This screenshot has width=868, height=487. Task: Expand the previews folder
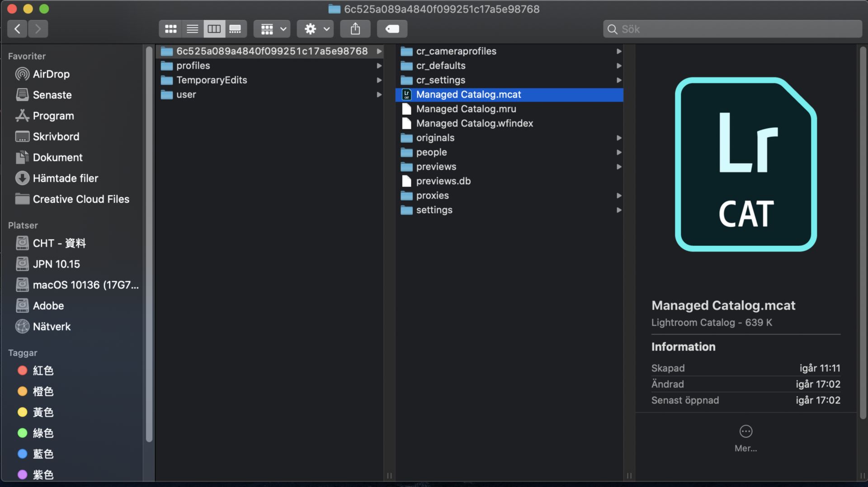click(619, 167)
